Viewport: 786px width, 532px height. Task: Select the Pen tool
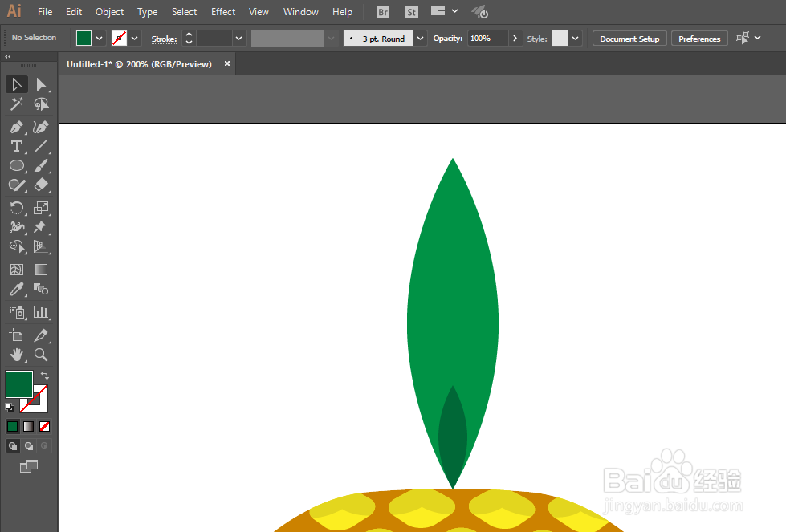pos(16,127)
